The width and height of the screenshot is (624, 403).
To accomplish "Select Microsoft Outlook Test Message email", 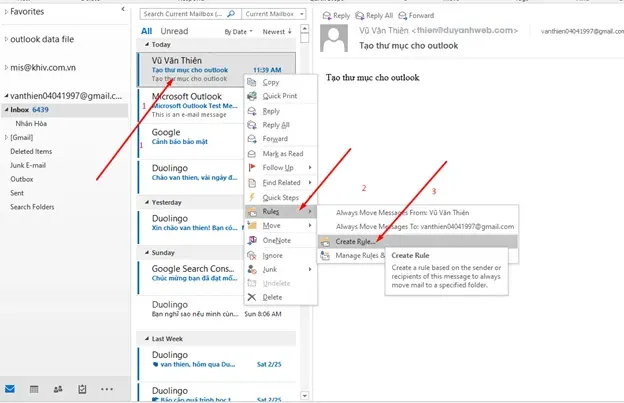I will pyautogui.click(x=191, y=105).
